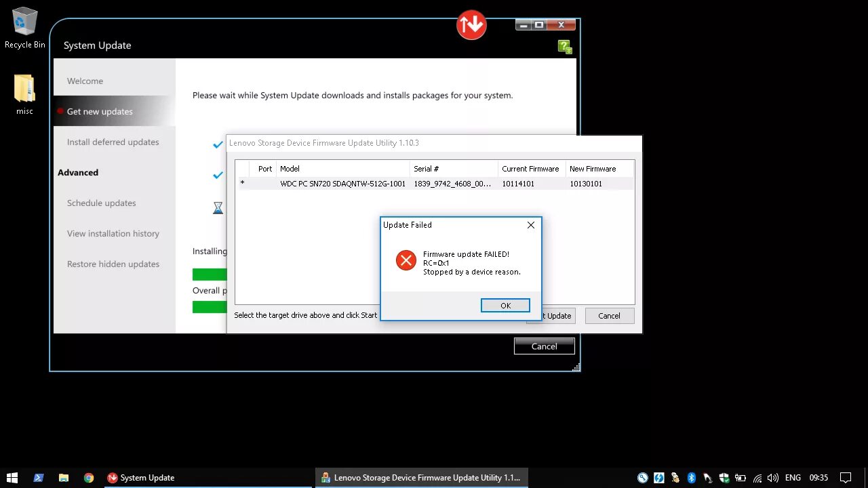This screenshot has height=488, width=868.
Task: Open Windows Security from the tray shield
Action: (724, 478)
